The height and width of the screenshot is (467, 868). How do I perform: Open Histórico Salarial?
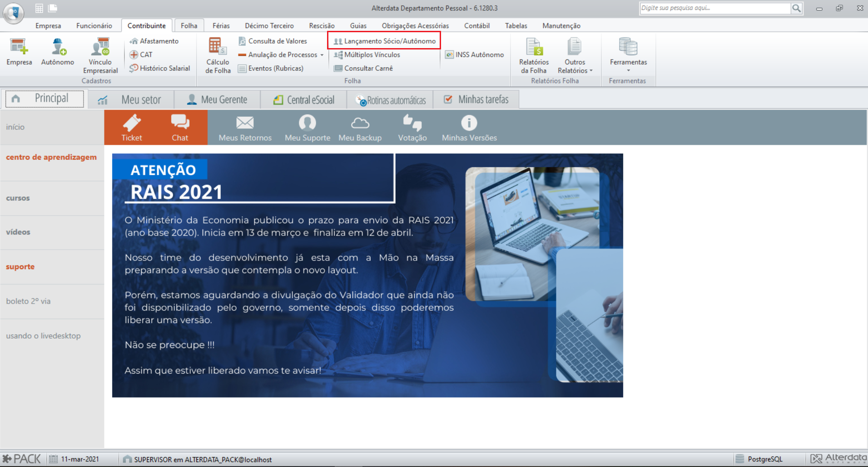159,68
